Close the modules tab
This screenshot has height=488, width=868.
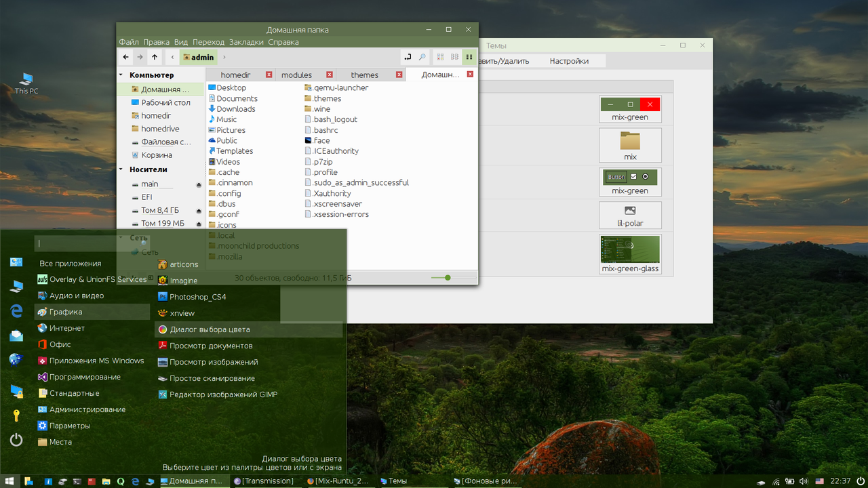point(330,75)
